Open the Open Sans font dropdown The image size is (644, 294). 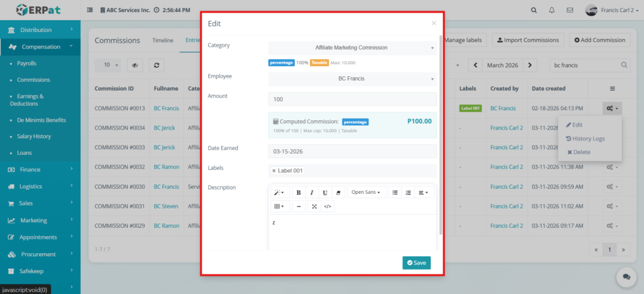pyautogui.click(x=367, y=193)
